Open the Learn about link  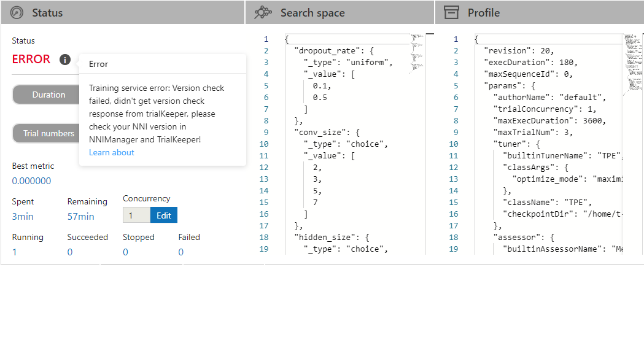pos(111,152)
